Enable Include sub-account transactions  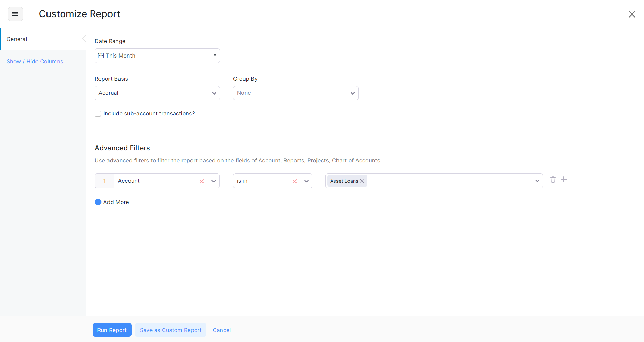(97, 113)
